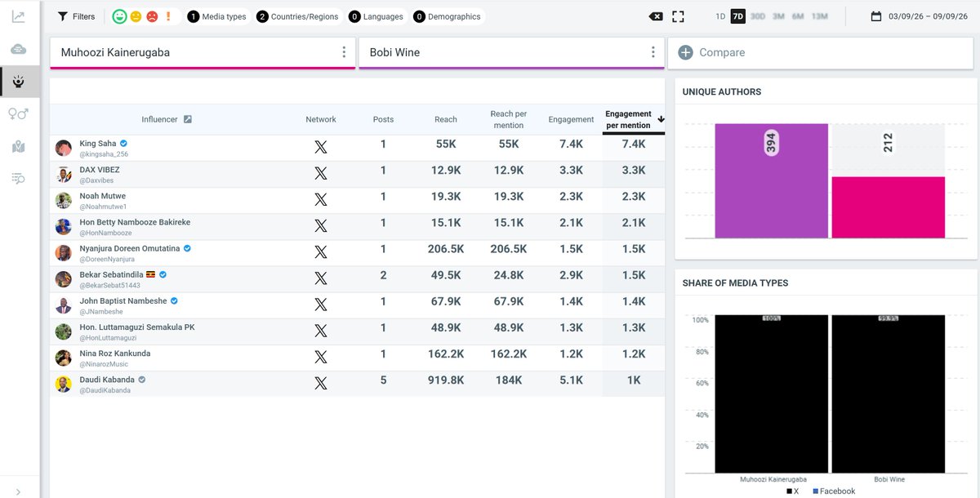Select the influencers view icon in sidebar

pos(18,82)
